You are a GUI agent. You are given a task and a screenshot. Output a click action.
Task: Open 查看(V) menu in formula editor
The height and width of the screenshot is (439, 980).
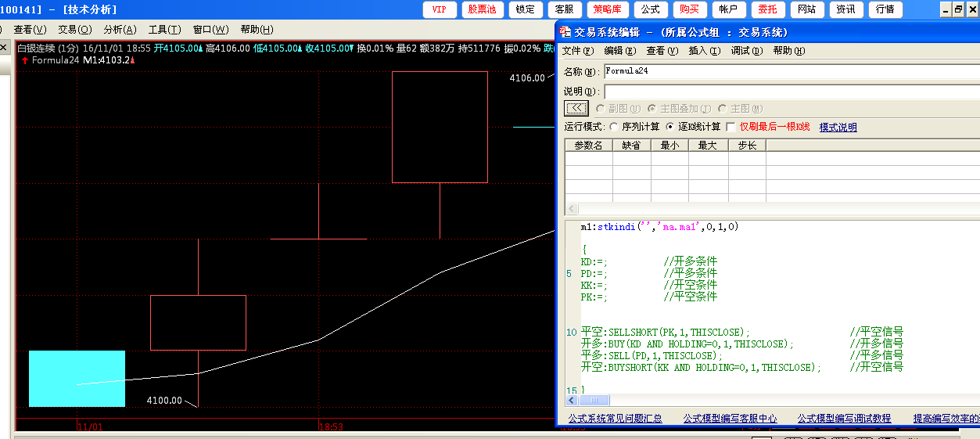click(x=662, y=51)
